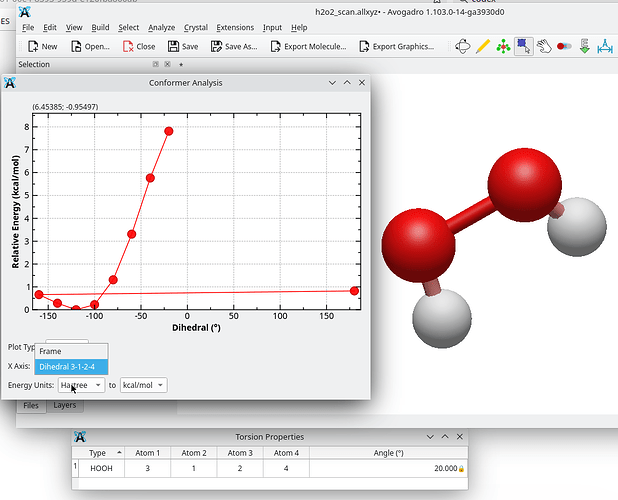Click Atom 3 column header
The image size is (618, 500).
coord(240,453)
